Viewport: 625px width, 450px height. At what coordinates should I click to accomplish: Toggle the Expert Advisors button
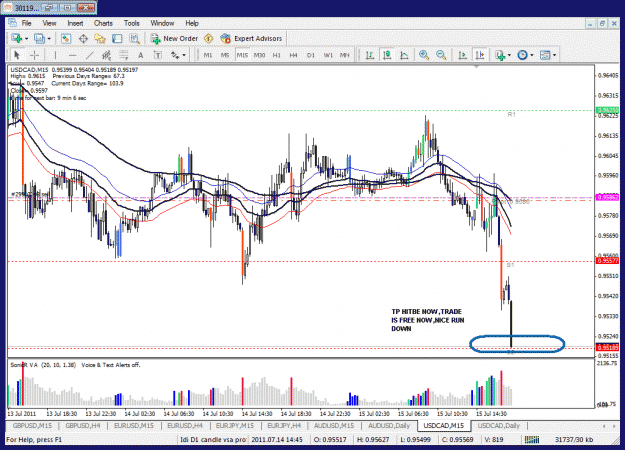click(x=251, y=39)
